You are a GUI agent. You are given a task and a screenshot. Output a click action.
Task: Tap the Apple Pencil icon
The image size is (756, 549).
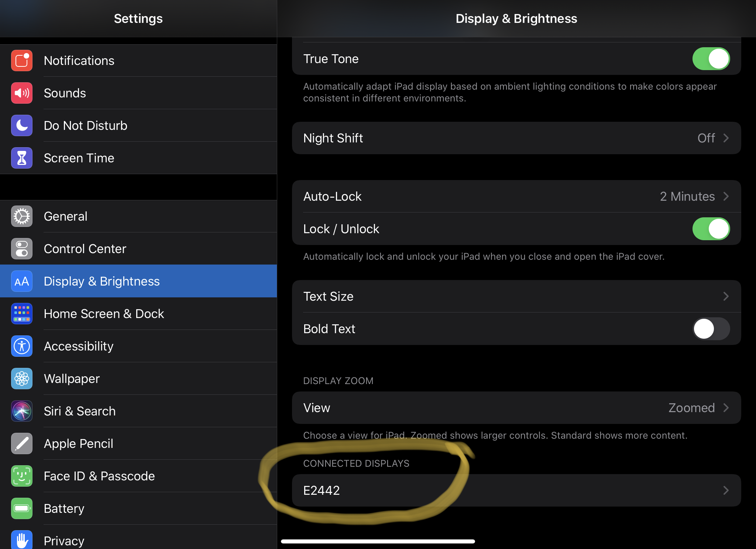point(22,443)
